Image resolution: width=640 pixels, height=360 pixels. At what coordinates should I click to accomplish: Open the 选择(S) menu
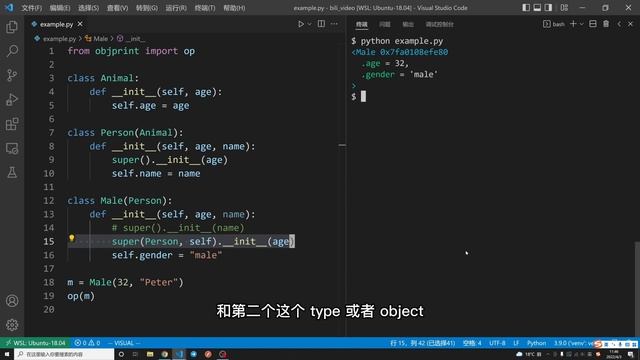click(89, 8)
